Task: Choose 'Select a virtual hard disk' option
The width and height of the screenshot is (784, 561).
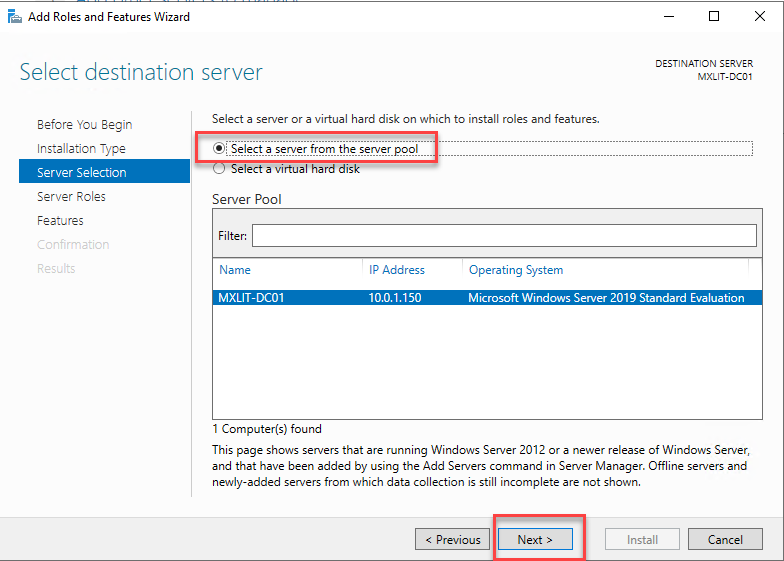Action: pyautogui.click(x=219, y=169)
